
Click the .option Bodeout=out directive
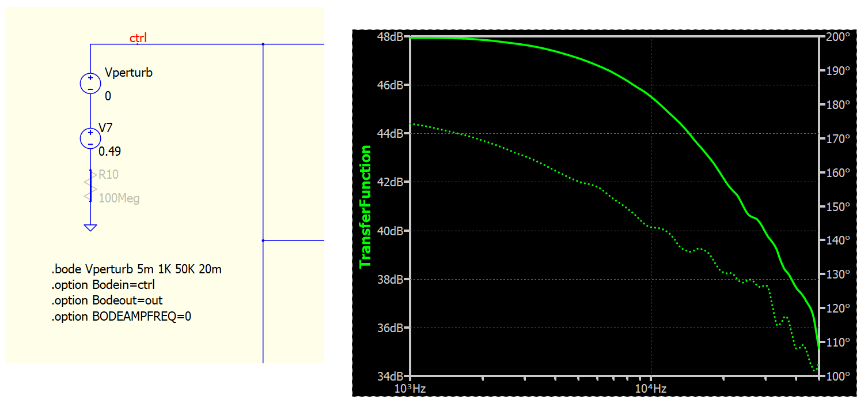pos(107,300)
